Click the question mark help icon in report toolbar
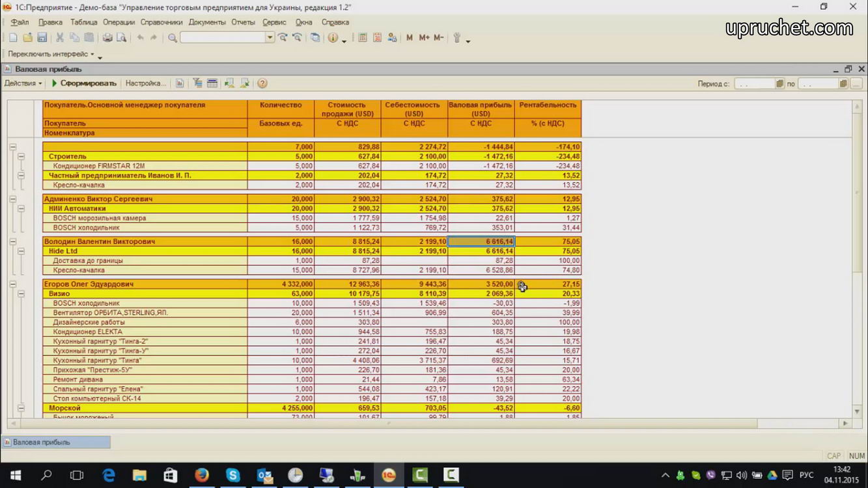This screenshot has height=488, width=868. pyautogui.click(x=262, y=83)
